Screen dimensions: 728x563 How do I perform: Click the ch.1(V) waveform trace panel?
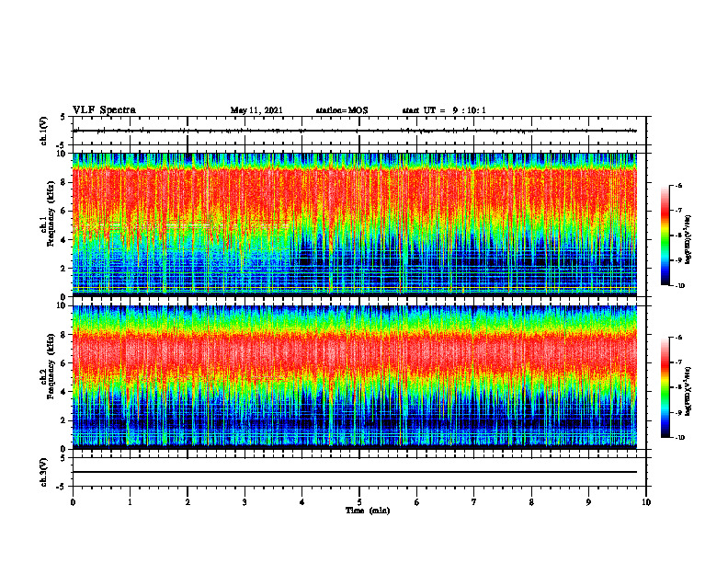pos(359,131)
